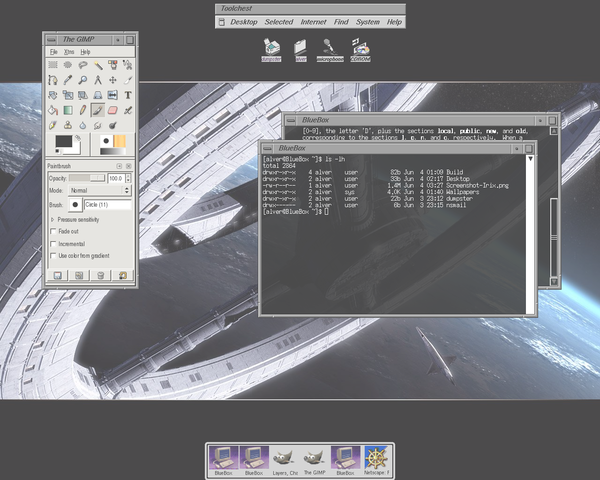Open the Toolchest Desktop menu
This screenshot has height=480, width=600.
pos(244,22)
